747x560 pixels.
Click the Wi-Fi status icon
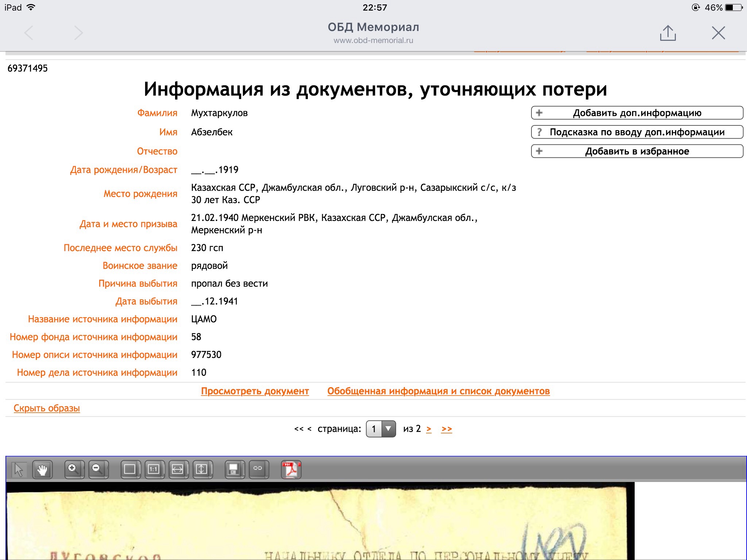pyautogui.click(x=31, y=7)
